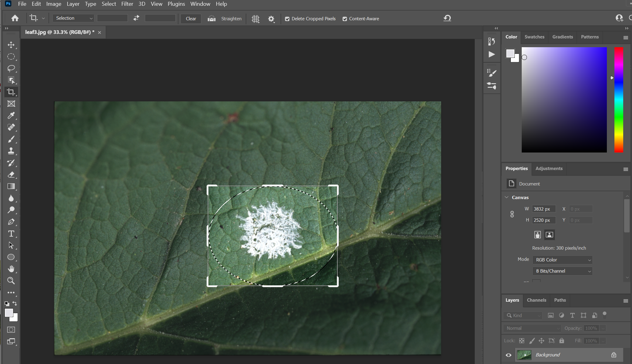
Task: Select the Path Selection tool
Action: point(11,245)
